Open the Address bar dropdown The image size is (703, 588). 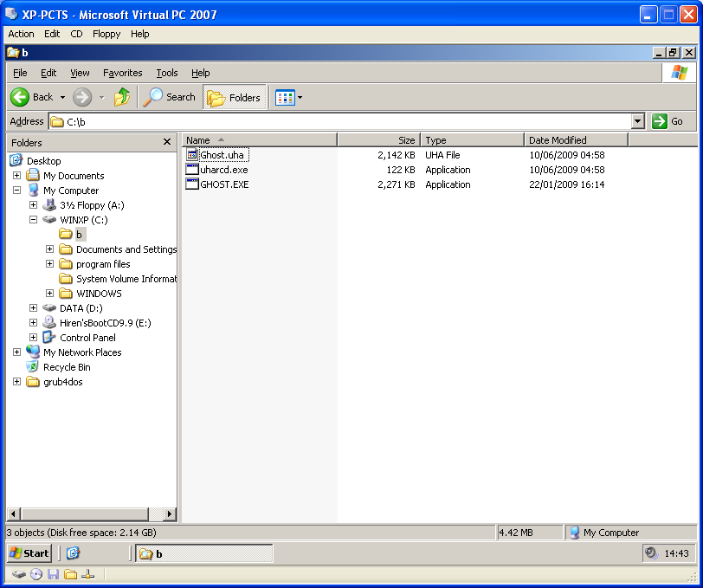(x=637, y=121)
